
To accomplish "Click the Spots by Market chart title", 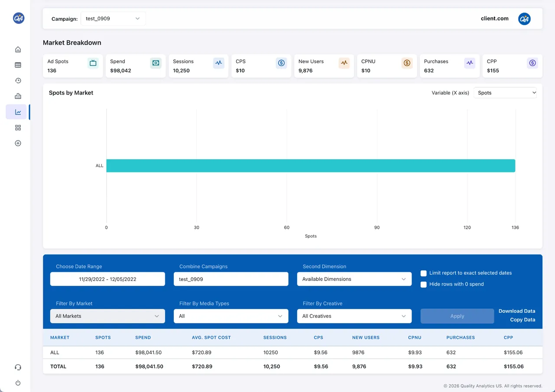I will [71, 93].
